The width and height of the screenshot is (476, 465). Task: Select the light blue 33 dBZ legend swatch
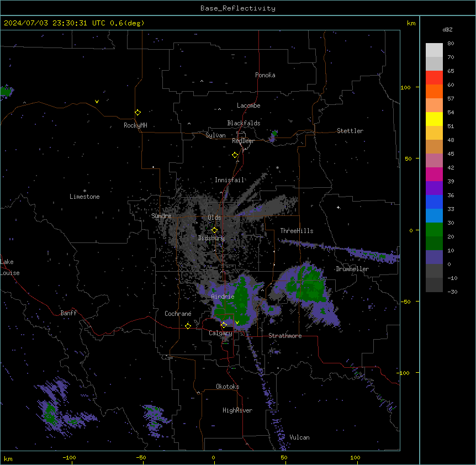(434, 215)
